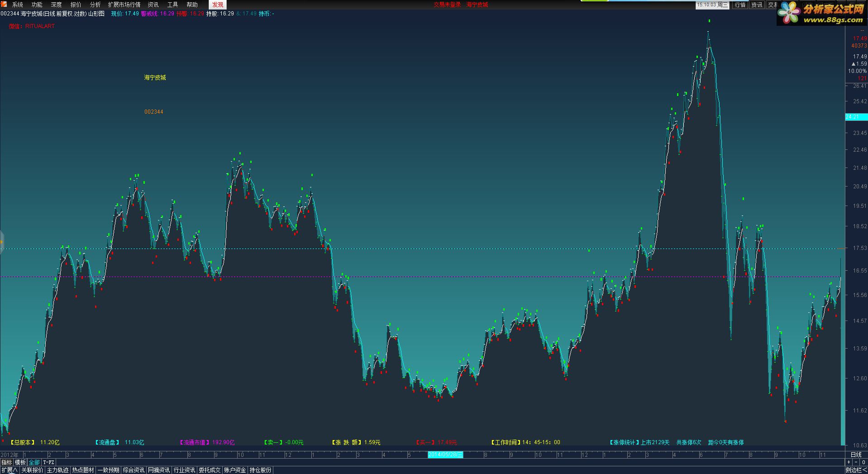The height and width of the screenshot is (474, 868).
Task: Open the 系统 menu
Action: [18, 5]
